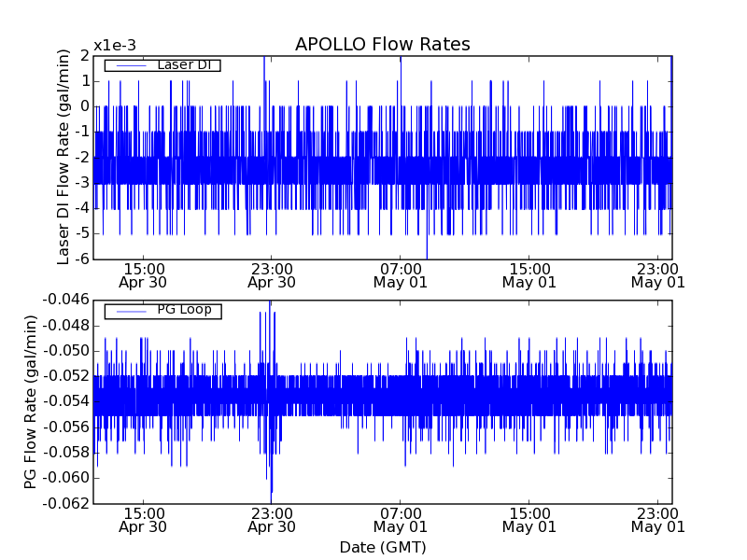Click the 07:00 May 01 tick under Laser DI plot
The height and width of the screenshot is (560, 747).
coord(401,274)
